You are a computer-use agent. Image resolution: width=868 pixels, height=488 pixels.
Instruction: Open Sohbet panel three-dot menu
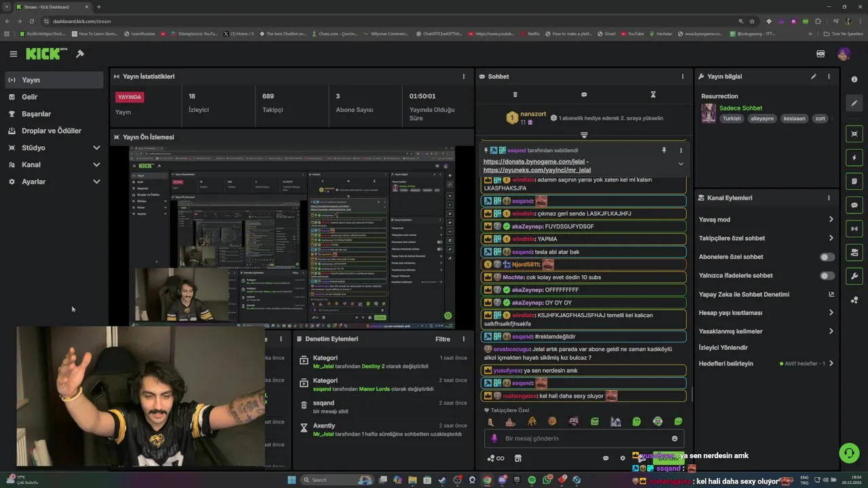tap(683, 77)
